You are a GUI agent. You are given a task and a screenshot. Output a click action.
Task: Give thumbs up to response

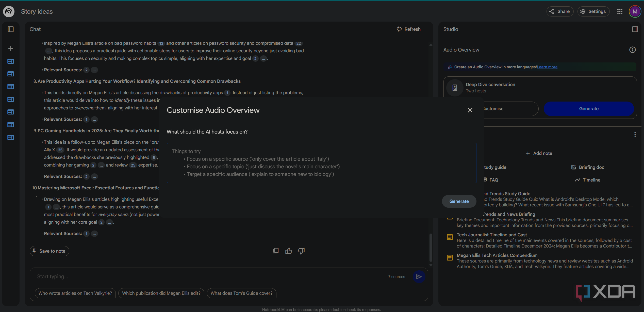tap(289, 251)
